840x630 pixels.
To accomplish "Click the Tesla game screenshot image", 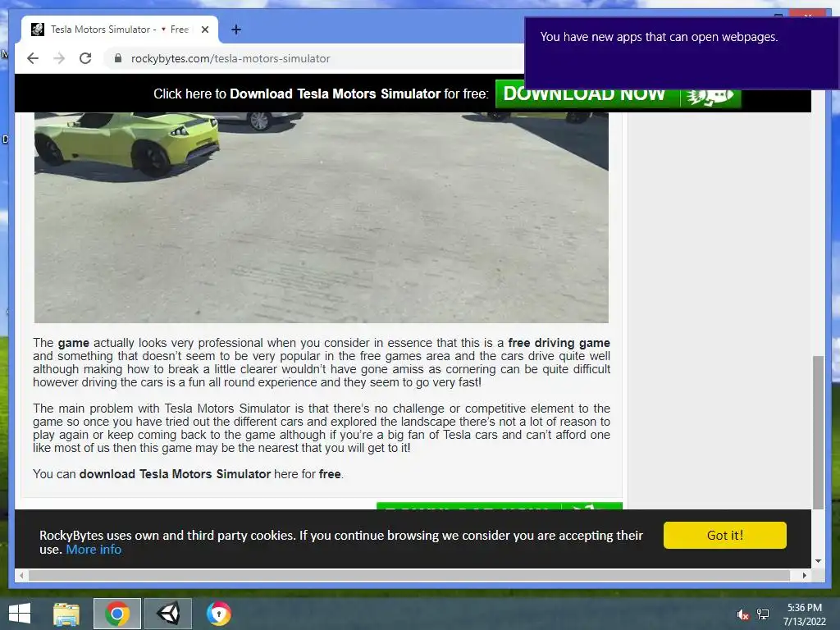I will pyautogui.click(x=322, y=217).
